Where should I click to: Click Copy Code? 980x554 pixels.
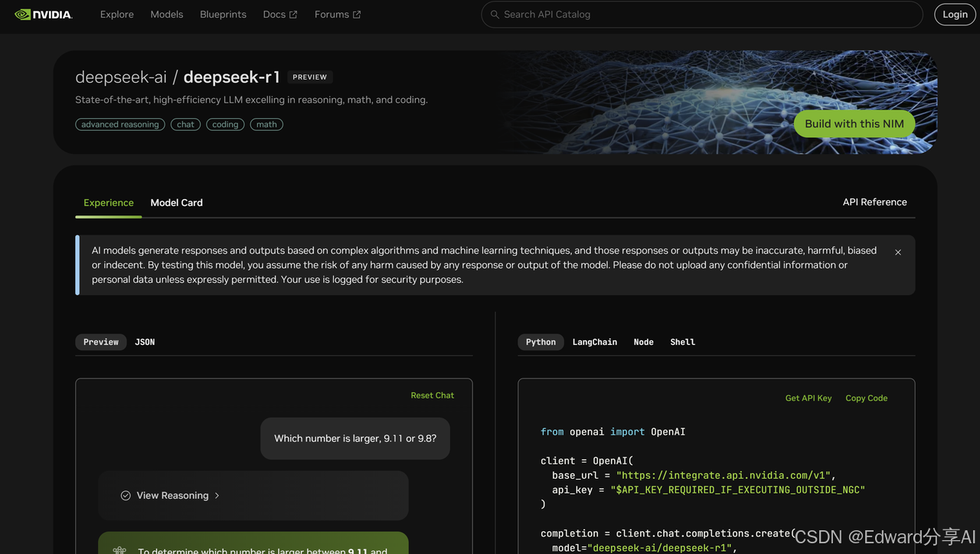(867, 398)
